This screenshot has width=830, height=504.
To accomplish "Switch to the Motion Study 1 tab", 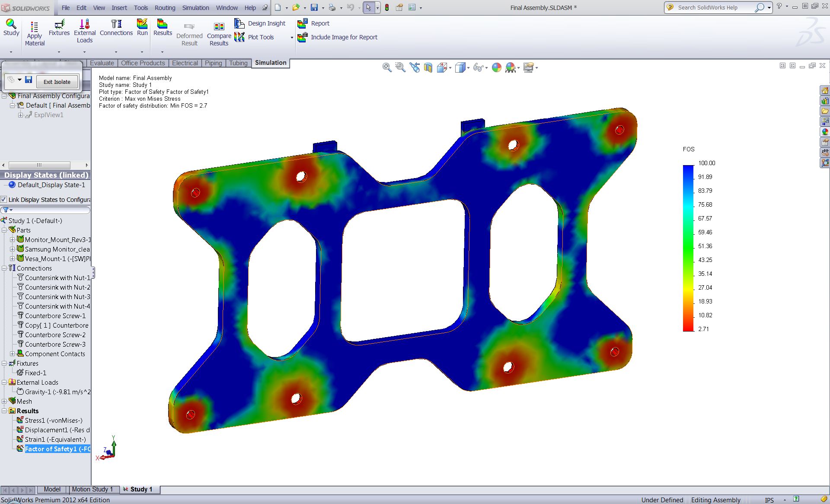I will click(93, 489).
